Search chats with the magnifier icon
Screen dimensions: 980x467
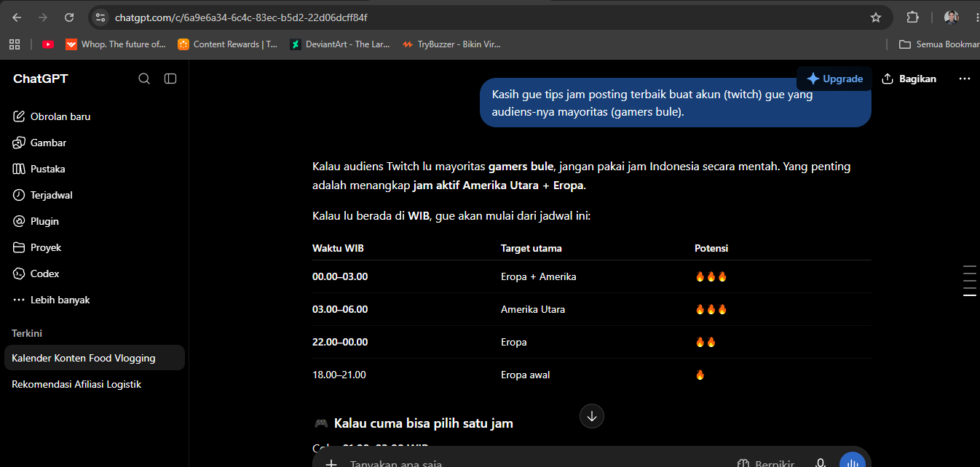click(144, 79)
